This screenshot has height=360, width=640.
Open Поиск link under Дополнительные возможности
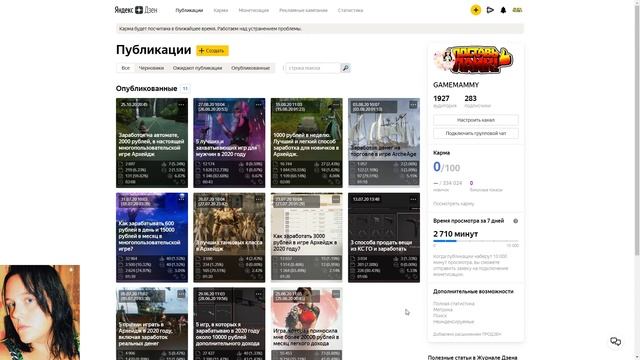[x=440, y=316]
